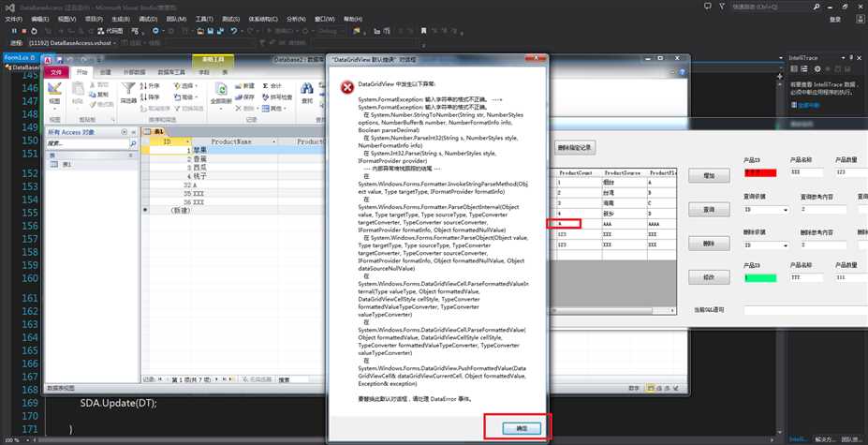Sort descending with 降序 in Access
Viewport: 868px width, 445px height.
coord(150,97)
